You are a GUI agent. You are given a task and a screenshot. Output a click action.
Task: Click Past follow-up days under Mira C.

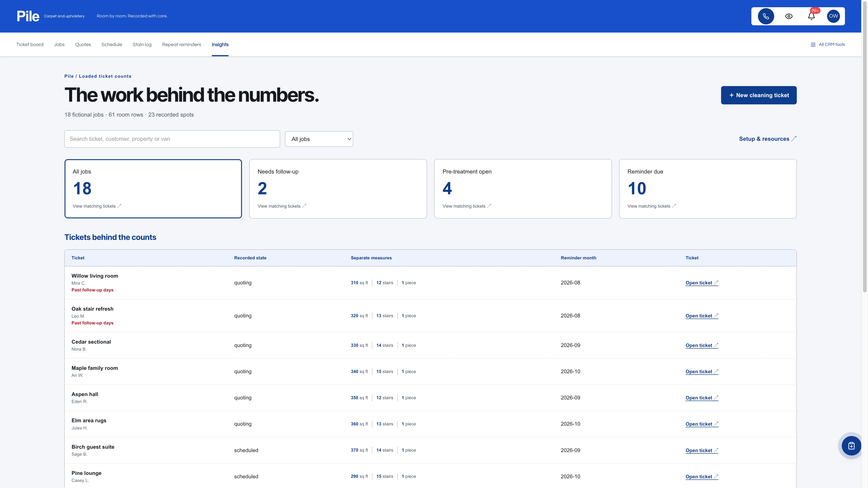pyautogui.click(x=92, y=290)
